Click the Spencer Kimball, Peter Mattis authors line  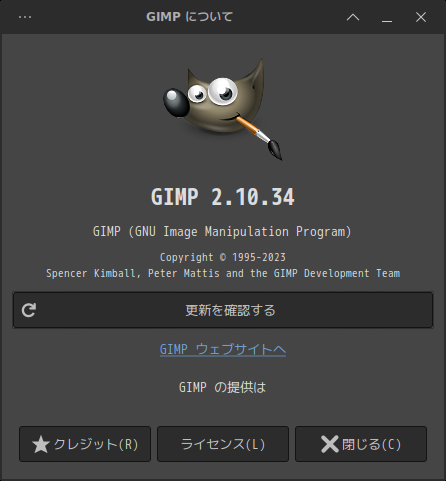223,273
